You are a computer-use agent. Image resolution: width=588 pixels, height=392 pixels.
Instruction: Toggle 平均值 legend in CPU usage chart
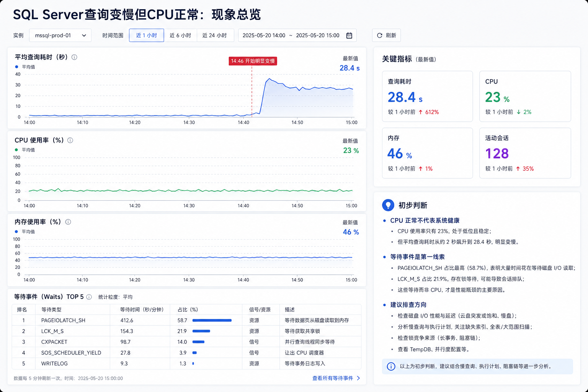pyautogui.click(x=25, y=150)
